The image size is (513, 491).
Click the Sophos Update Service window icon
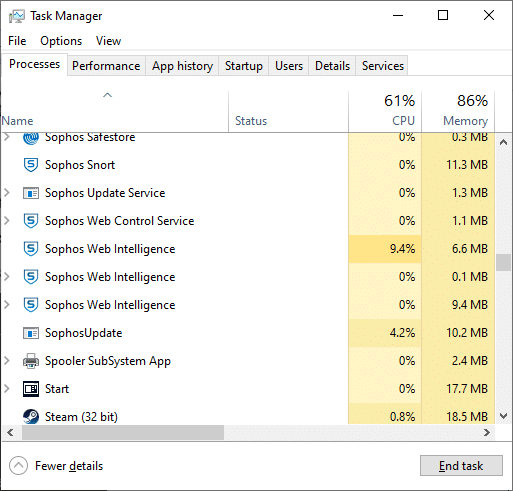[31, 193]
